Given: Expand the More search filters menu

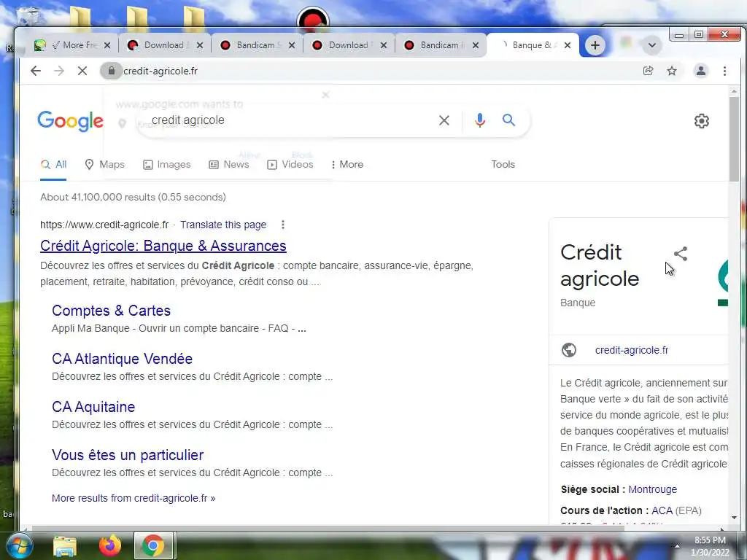Looking at the screenshot, I should click(x=347, y=164).
